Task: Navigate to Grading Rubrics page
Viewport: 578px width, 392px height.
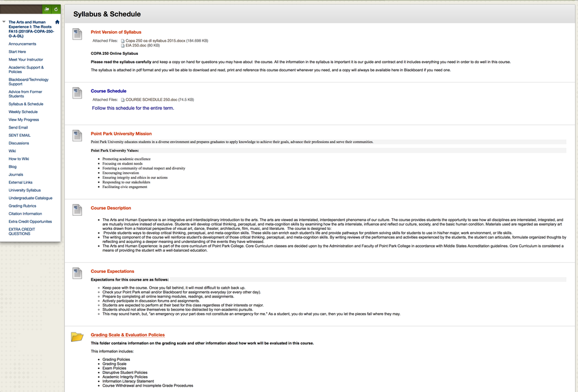Action: (x=22, y=206)
